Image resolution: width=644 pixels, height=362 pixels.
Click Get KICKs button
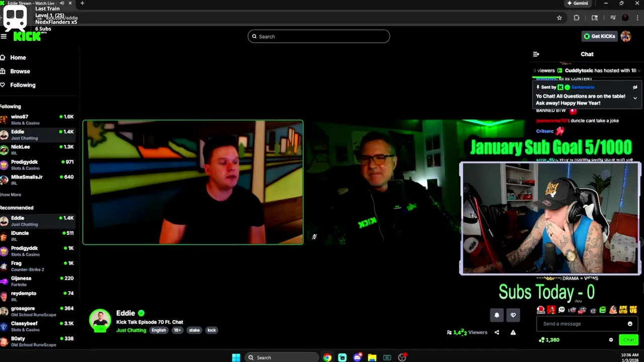click(599, 36)
